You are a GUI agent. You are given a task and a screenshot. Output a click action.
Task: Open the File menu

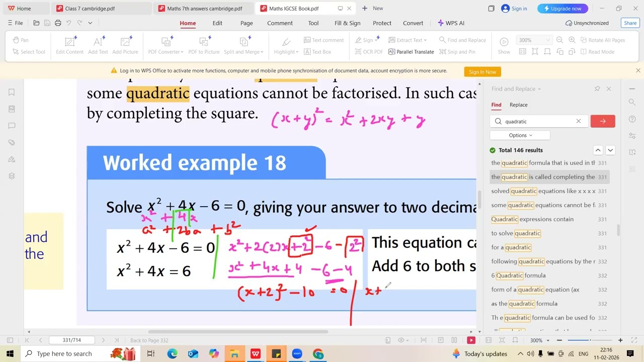pyautogui.click(x=15, y=23)
